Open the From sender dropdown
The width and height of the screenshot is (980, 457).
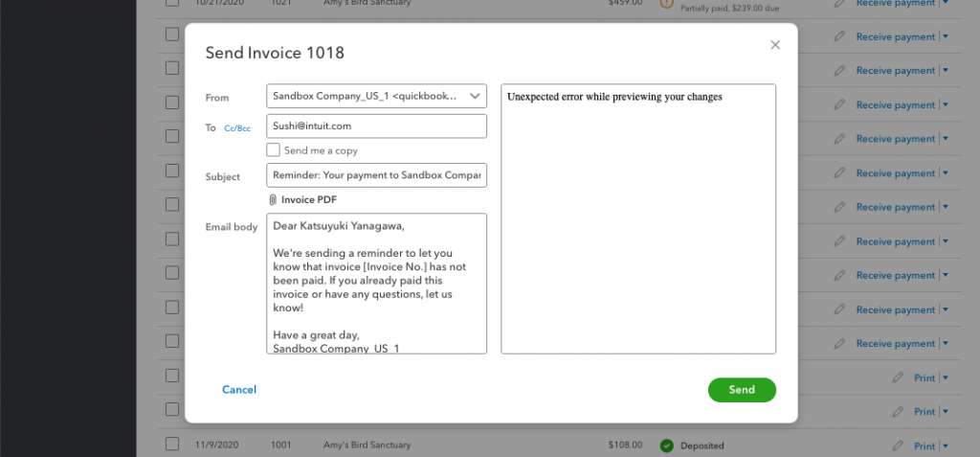pyautogui.click(x=376, y=96)
